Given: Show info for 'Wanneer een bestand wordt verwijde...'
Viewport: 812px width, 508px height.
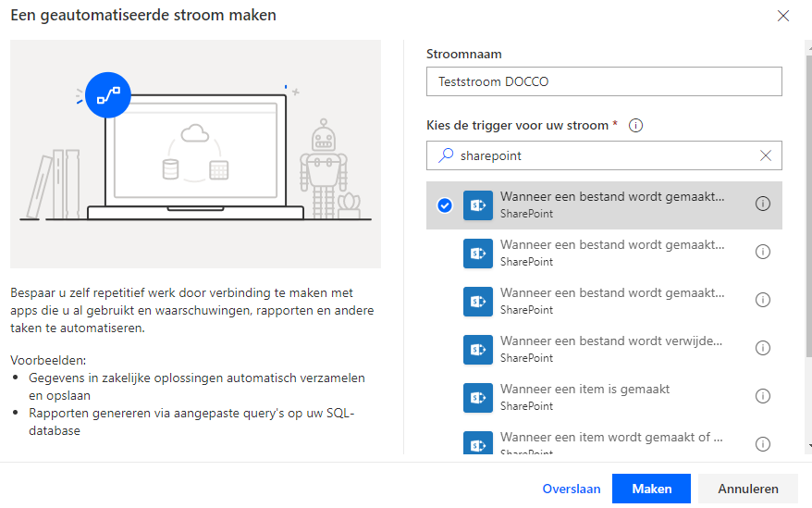Looking at the screenshot, I should pos(762,348).
